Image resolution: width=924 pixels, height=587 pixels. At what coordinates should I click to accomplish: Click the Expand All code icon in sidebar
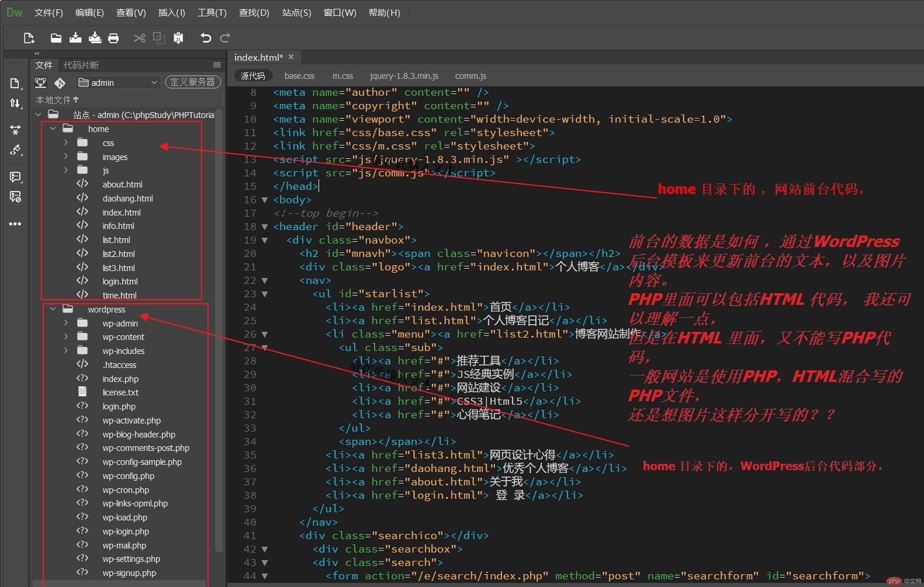pos(15,130)
